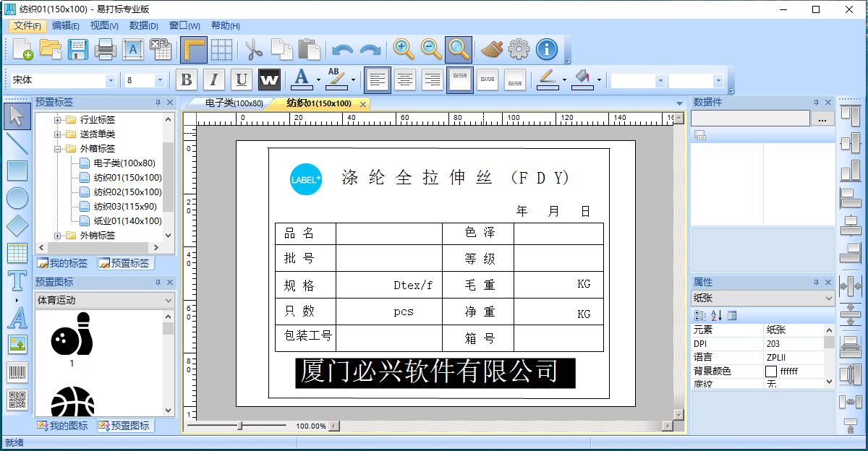Select the diamond shape tool
Viewport: 868px width, 451px height.
[x=17, y=225]
